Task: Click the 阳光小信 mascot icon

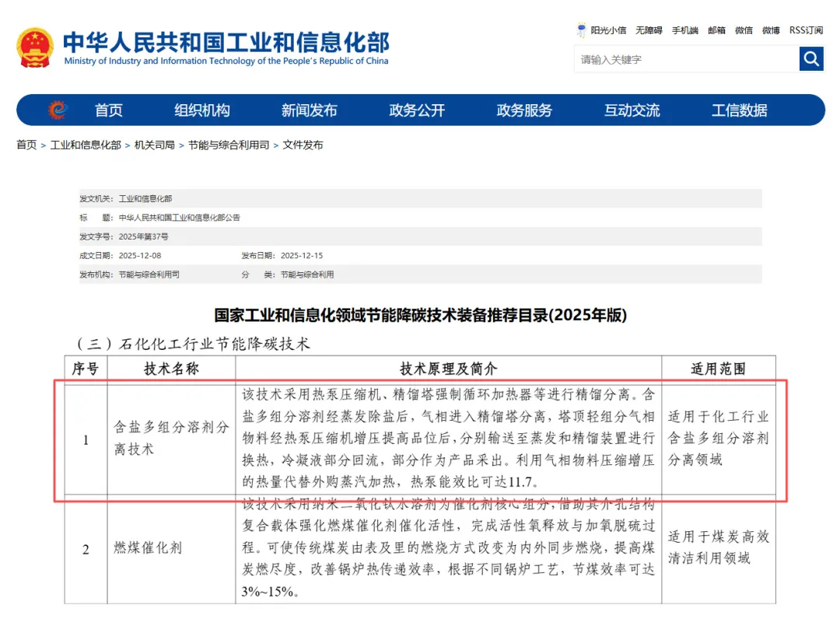Action: (581, 30)
